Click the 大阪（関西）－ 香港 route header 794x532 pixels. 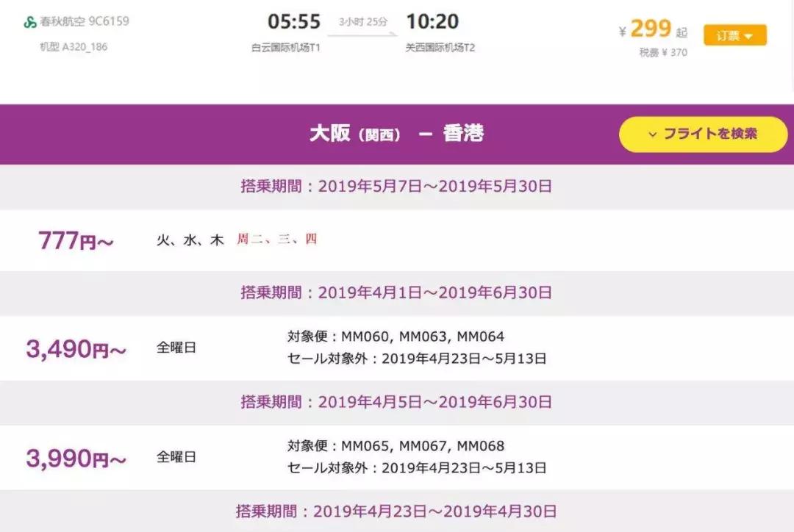pos(397,134)
